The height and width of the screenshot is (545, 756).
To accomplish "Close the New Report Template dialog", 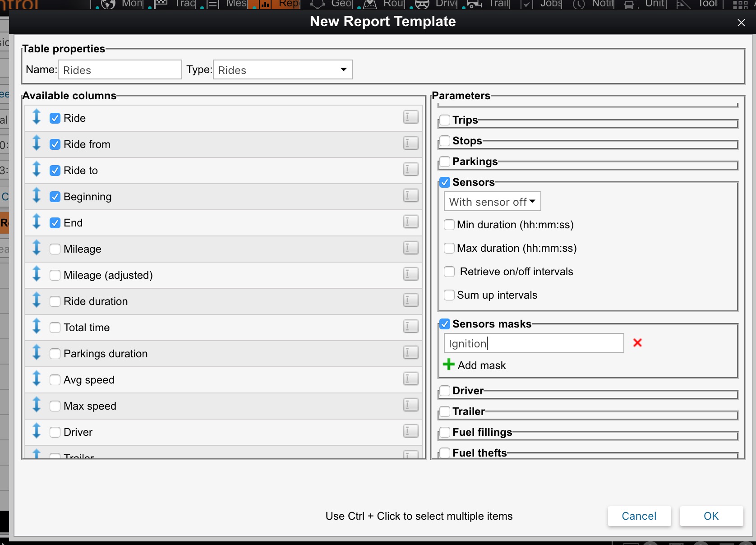I will (x=741, y=23).
